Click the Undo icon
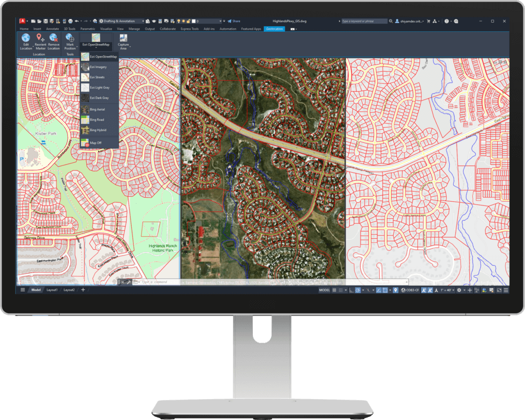525x420 pixels. coord(77,21)
